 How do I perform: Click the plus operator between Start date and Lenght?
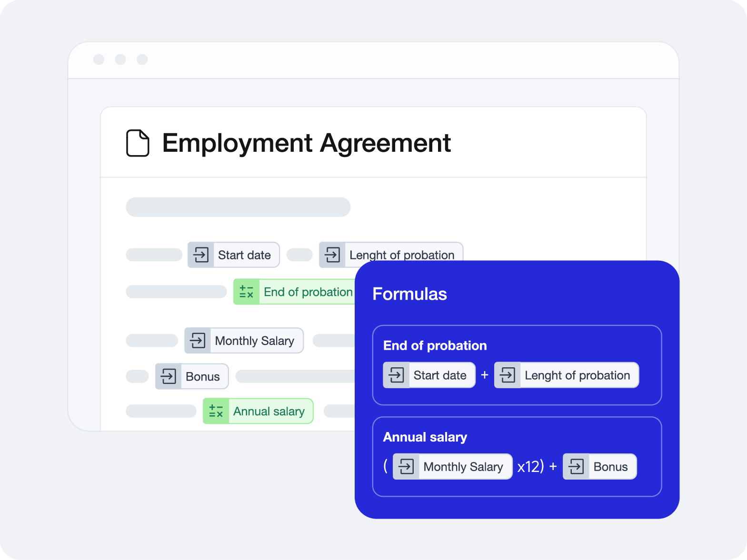(485, 375)
